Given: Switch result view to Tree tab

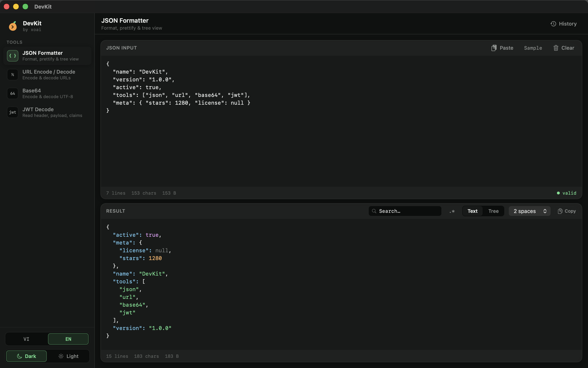Looking at the screenshot, I should point(493,211).
